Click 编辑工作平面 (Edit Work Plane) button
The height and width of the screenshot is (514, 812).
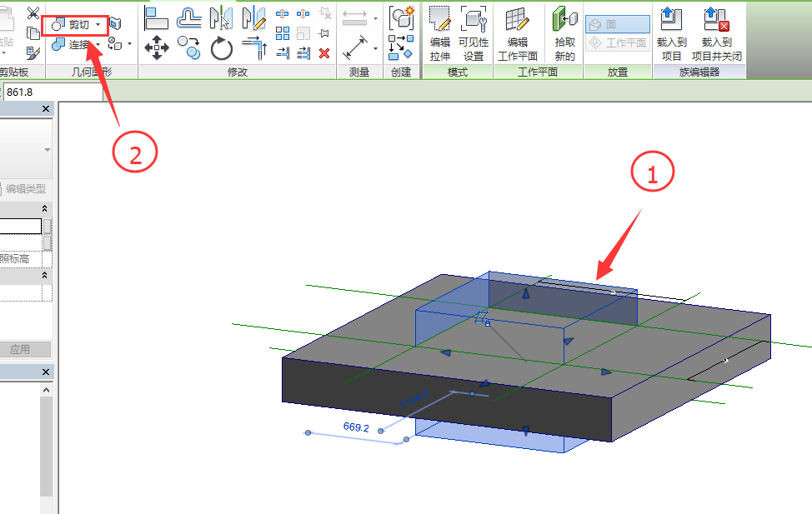[x=518, y=34]
